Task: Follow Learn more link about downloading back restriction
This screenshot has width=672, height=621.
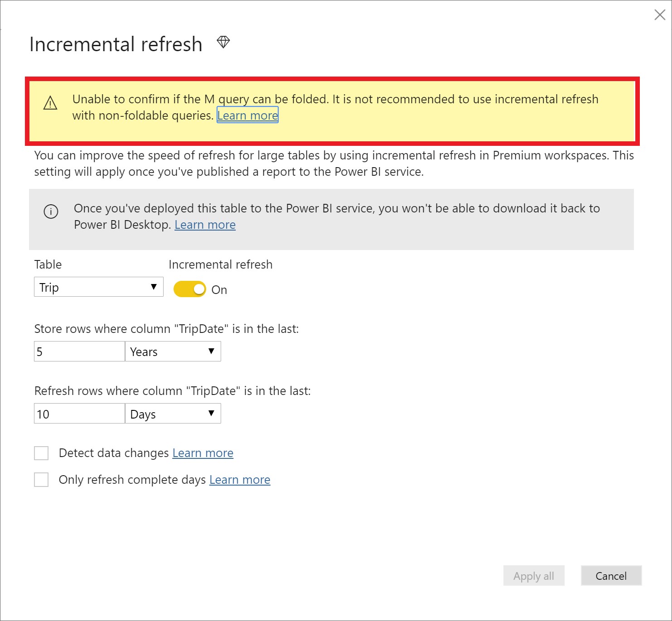Action: (x=205, y=224)
